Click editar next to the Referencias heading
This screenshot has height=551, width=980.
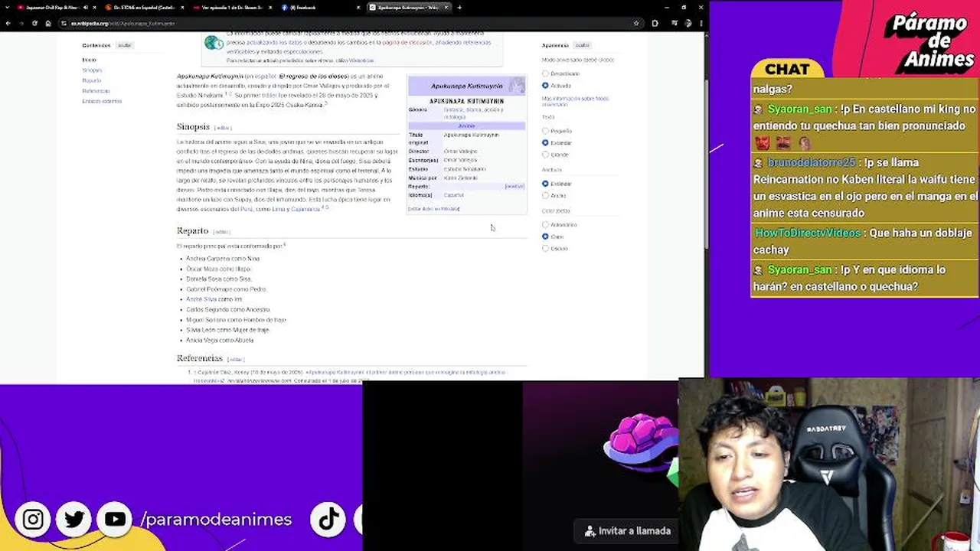(x=235, y=359)
